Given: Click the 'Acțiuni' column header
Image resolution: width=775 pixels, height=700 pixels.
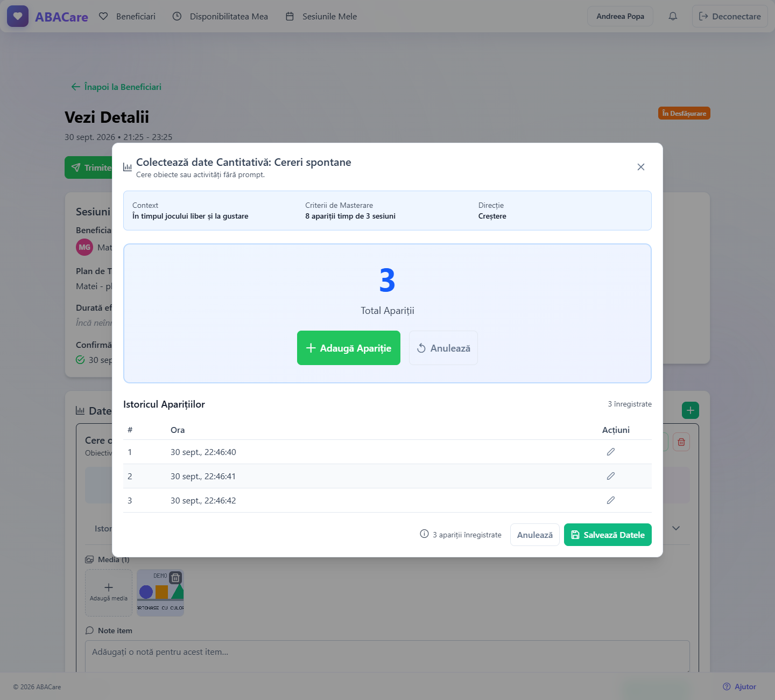Looking at the screenshot, I should pos(616,430).
